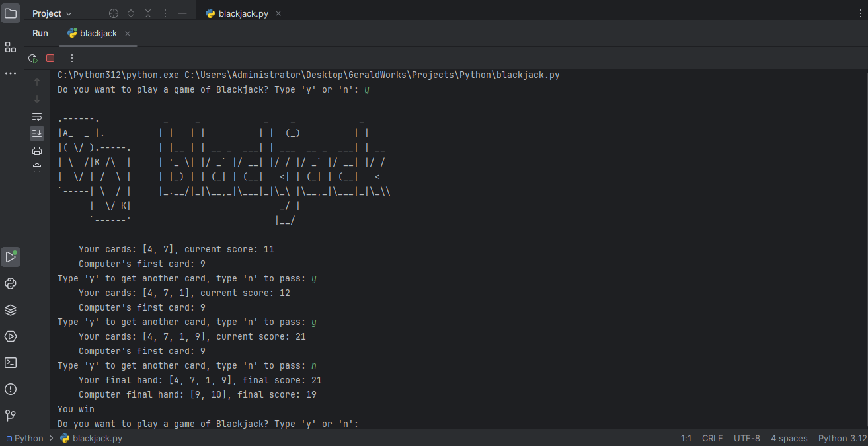Rerun the blackjack script
The height and width of the screenshot is (446, 868).
tap(32, 58)
